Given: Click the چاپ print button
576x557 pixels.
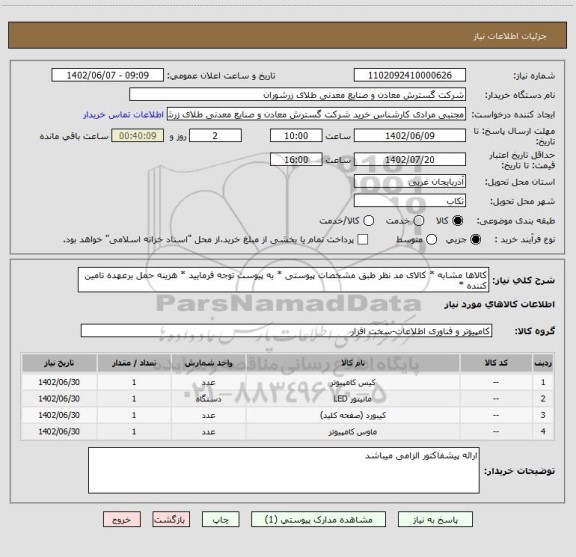Looking at the screenshot, I should coord(221,520).
